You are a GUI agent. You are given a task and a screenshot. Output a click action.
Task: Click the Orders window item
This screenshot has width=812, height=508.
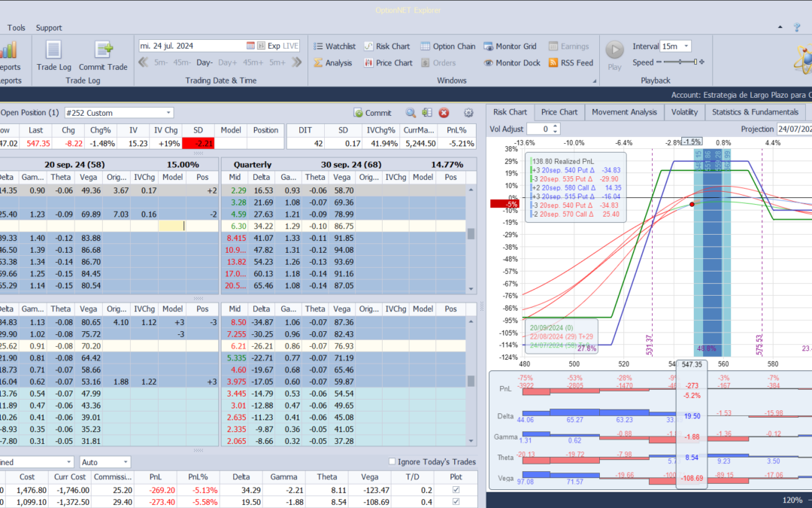coord(438,62)
